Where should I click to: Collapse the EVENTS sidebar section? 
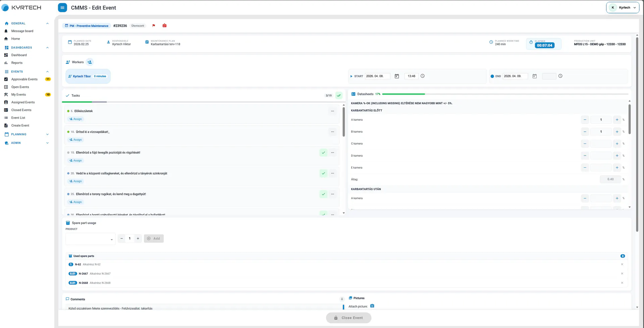point(47,72)
